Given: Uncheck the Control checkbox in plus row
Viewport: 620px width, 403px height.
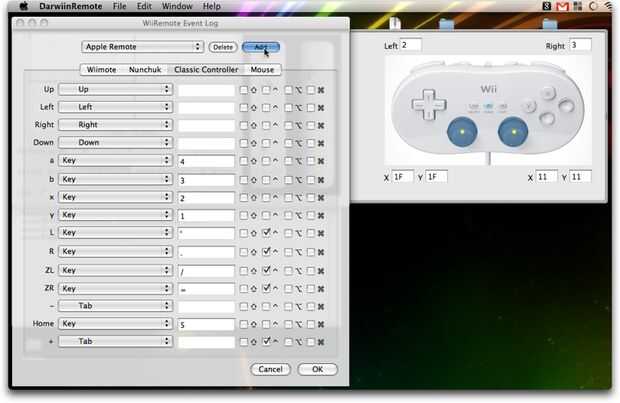Looking at the screenshot, I should tap(266, 341).
